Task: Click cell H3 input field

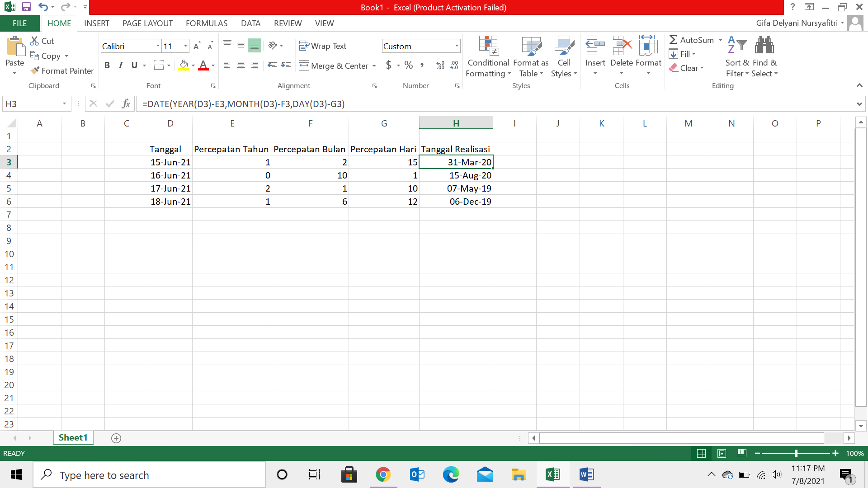Action: [456, 162]
